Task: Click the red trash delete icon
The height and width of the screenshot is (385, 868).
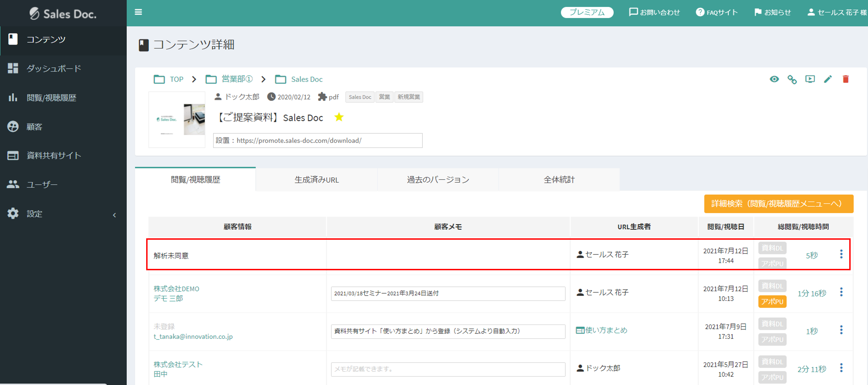Action: pos(846,79)
